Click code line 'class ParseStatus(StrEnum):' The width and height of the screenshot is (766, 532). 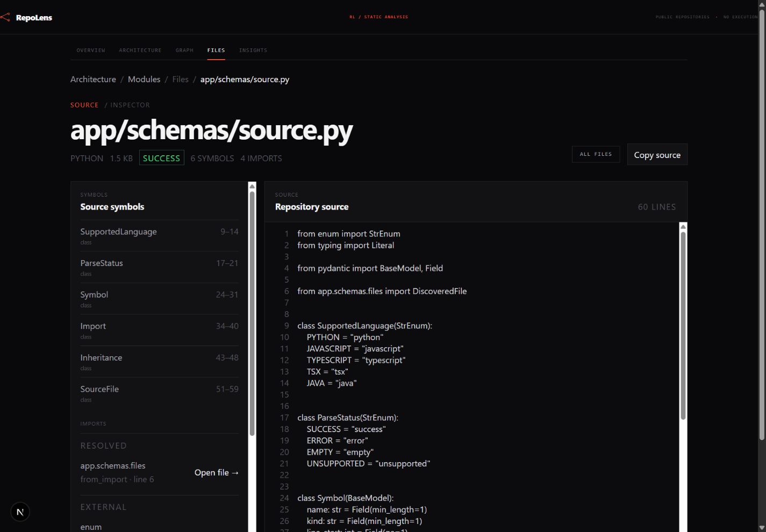coord(348,418)
